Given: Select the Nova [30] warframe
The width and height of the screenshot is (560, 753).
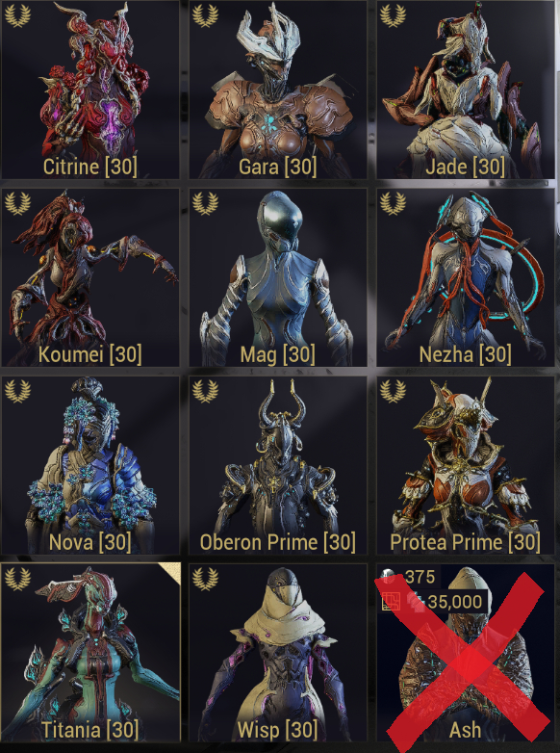Looking at the screenshot, I should coord(90,465).
